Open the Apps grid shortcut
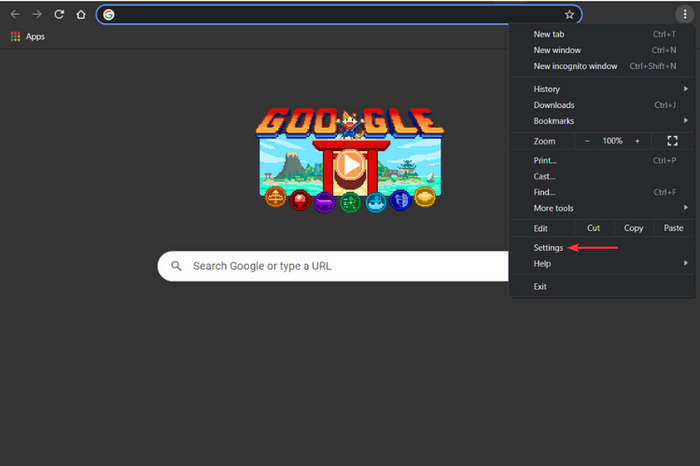Screen dimensions: 700x466 click(x=28, y=37)
